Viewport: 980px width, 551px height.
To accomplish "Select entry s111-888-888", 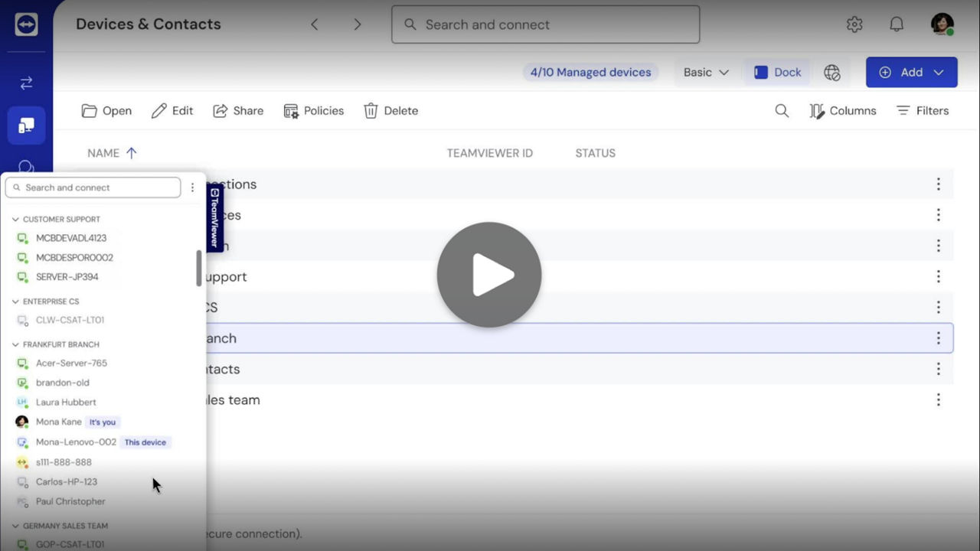I will (64, 462).
